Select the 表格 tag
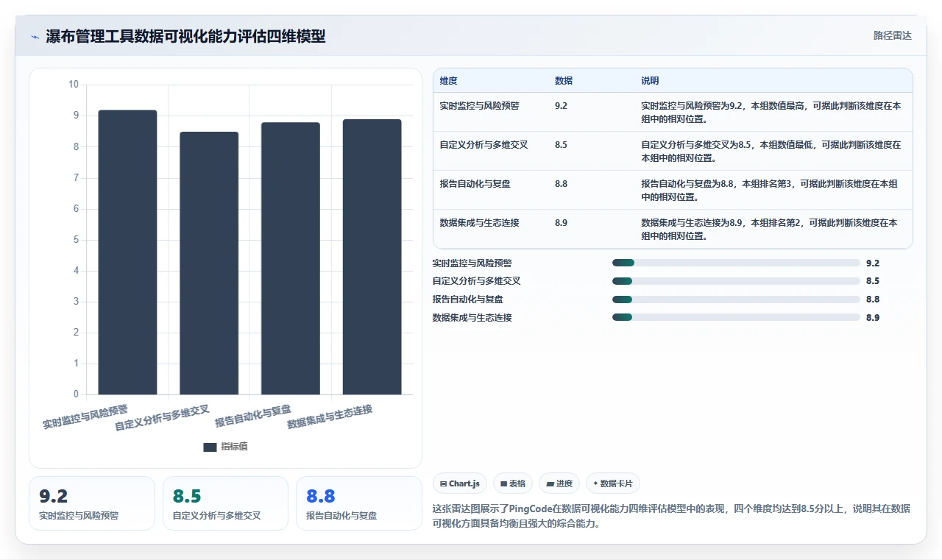942x560 pixels. click(x=513, y=483)
